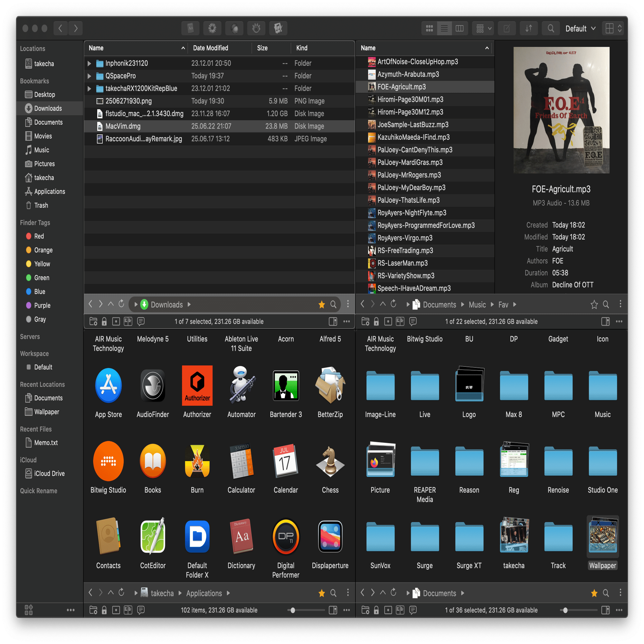Toggle preview panel in Fav pane status bar
Image resolution: width=644 pixels, height=644 pixels.
coord(605,321)
